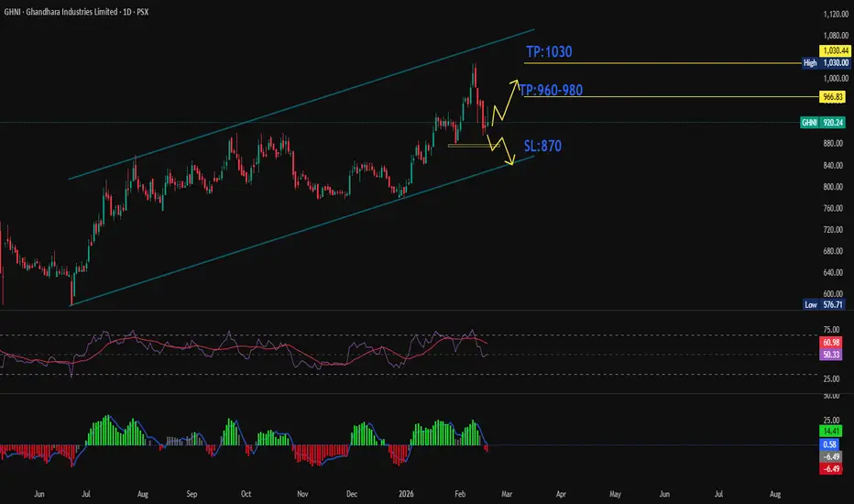Click the TP:1030 text annotation
Screen dimensions: 854x504
[549, 51]
